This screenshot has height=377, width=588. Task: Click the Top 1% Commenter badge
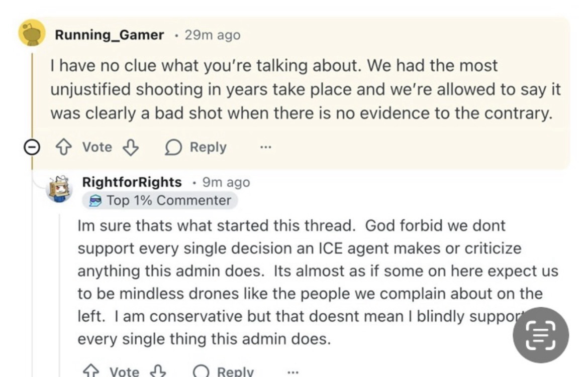point(160,200)
